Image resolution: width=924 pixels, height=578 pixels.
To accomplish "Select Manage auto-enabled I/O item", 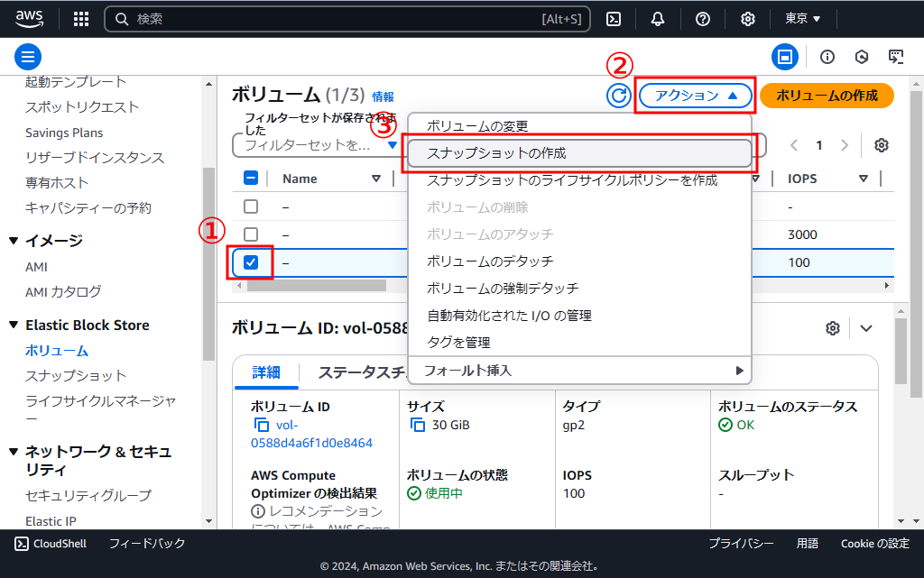I will pos(580,316).
